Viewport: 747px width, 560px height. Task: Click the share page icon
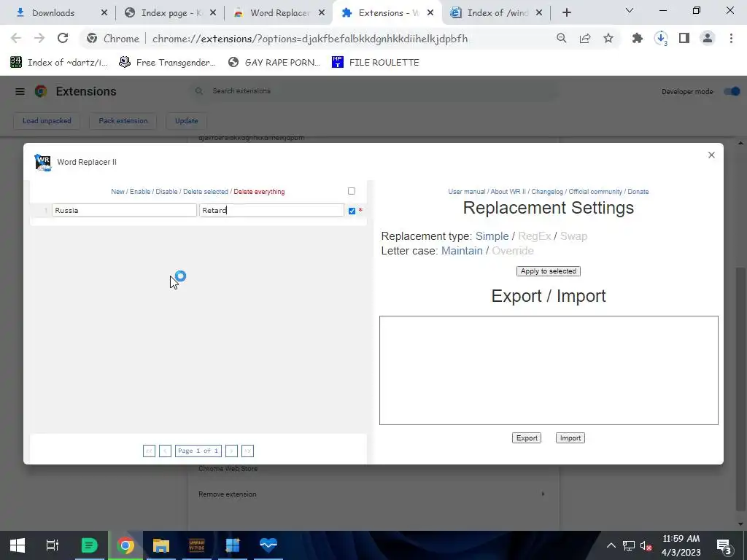point(585,39)
